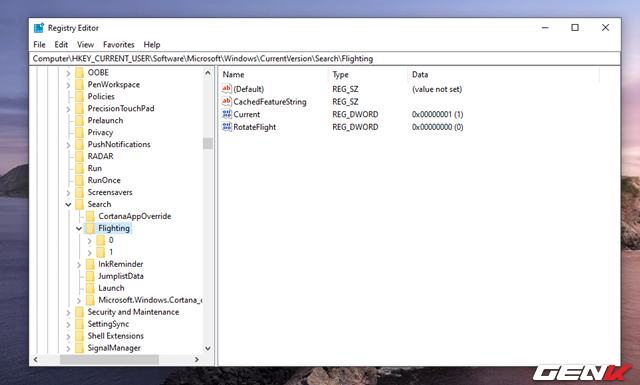This screenshot has width=640, height=385.
Task: Open the File menu
Action: (39, 45)
